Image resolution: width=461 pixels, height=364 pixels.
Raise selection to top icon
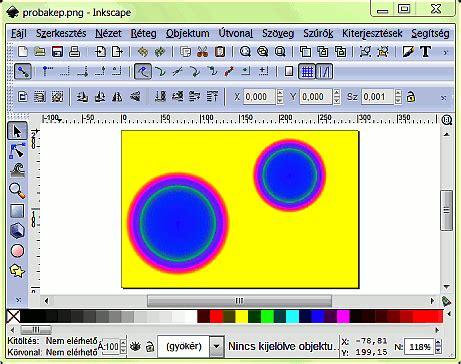(212, 97)
